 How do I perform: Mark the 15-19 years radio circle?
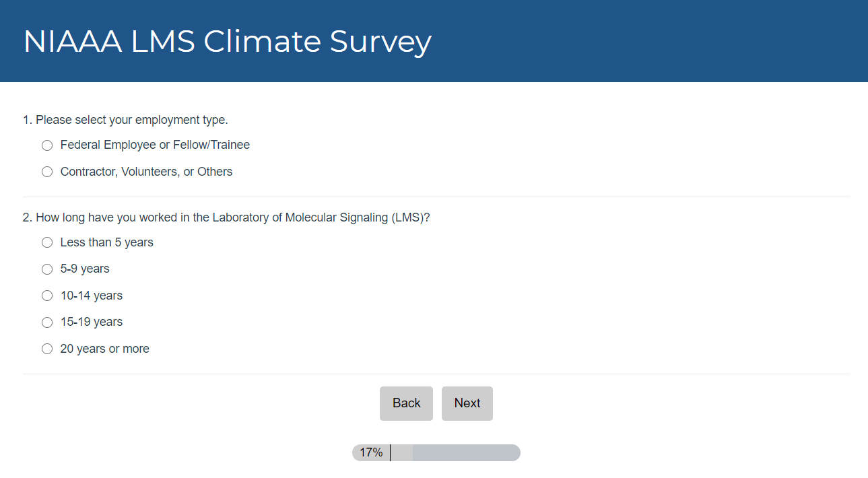(x=47, y=322)
